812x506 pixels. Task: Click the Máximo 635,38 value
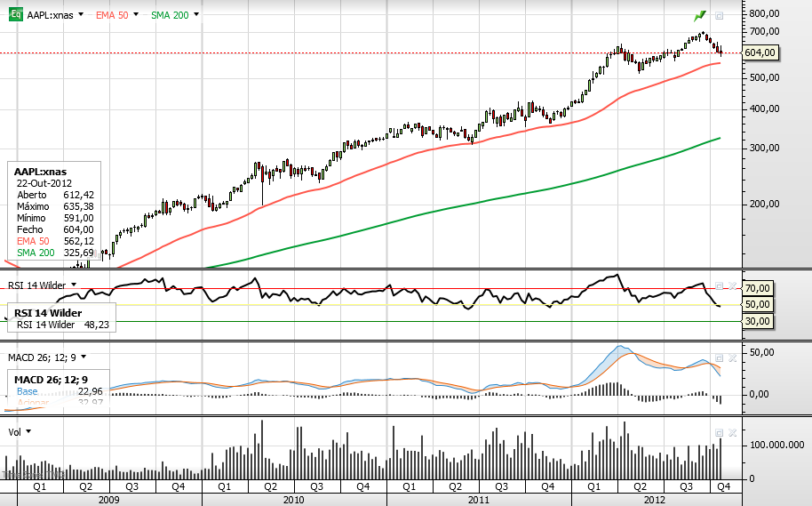click(79, 206)
